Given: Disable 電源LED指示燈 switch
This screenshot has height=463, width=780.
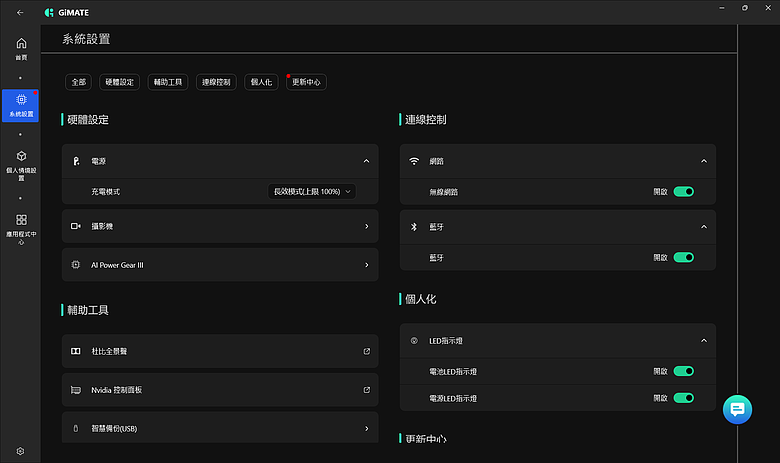Looking at the screenshot, I should (x=683, y=398).
